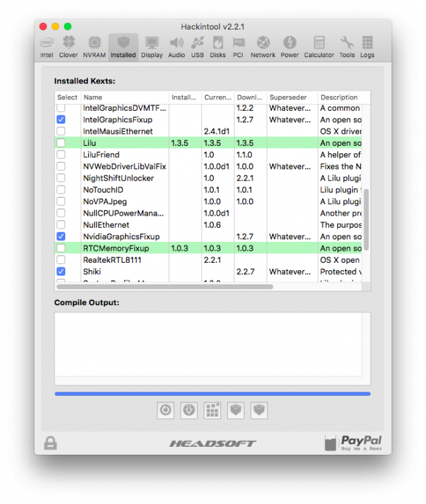This screenshot has height=504, width=426.
Task: Select the RTCMemoryFixup row name
Action: (x=116, y=248)
